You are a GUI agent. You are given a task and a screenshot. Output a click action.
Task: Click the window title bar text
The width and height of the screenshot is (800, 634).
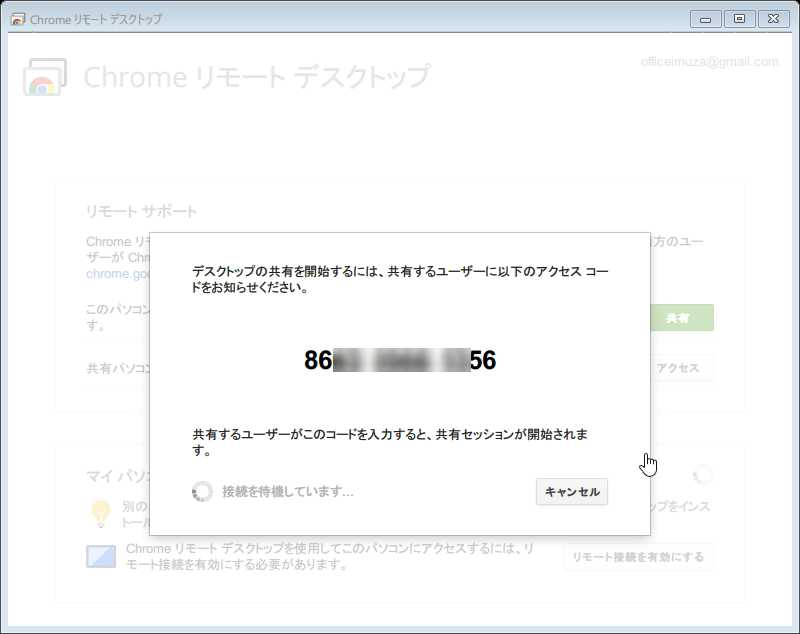97,20
